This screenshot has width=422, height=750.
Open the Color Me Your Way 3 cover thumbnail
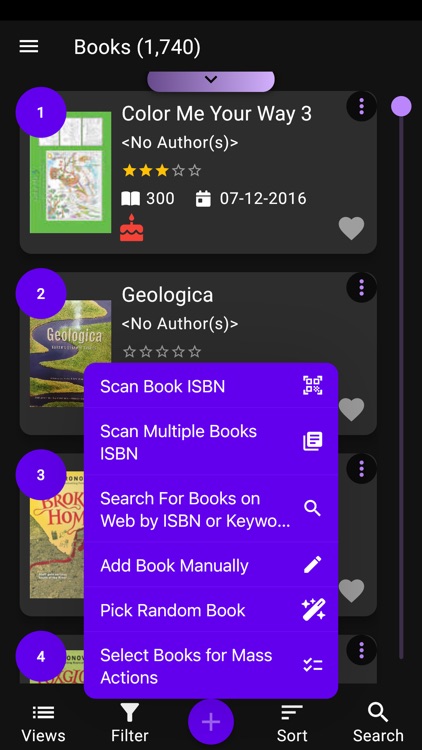tap(70, 172)
